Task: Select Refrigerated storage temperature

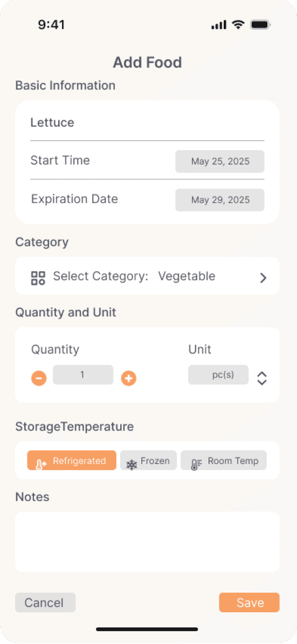Action: pos(71,460)
